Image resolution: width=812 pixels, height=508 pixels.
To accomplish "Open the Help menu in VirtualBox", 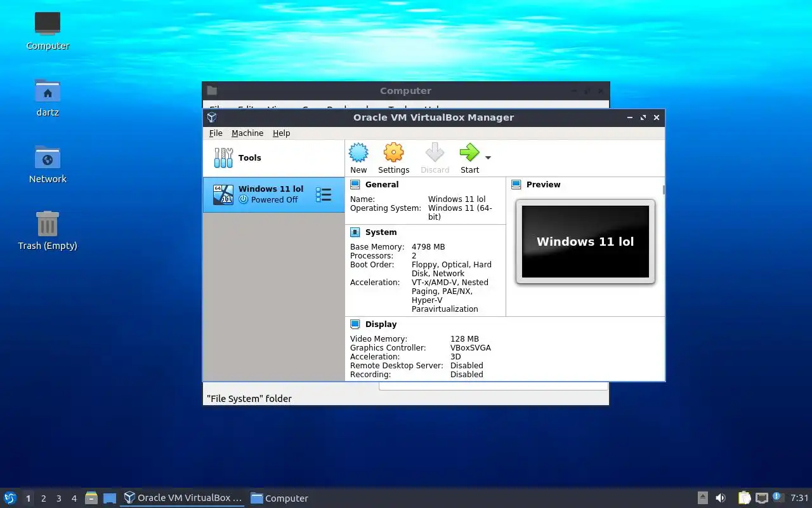I will pos(281,133).
